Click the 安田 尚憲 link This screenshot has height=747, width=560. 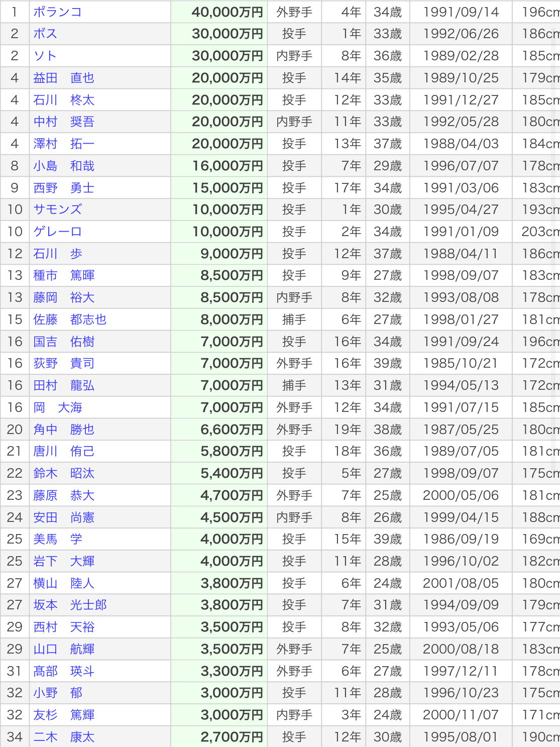[64, 517]
